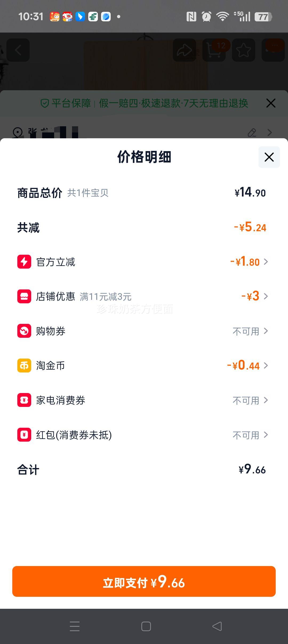Tap the 红包 red envelope icon

24,435
